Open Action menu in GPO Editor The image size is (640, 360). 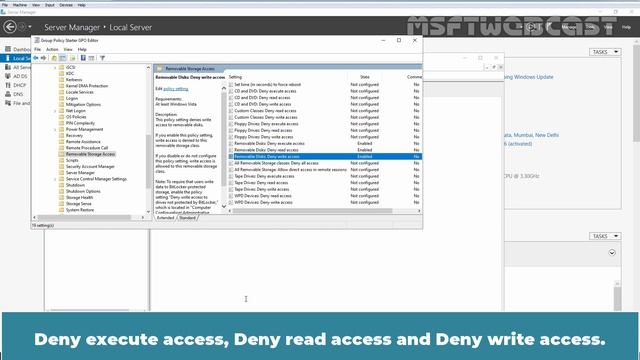[52, 49]
